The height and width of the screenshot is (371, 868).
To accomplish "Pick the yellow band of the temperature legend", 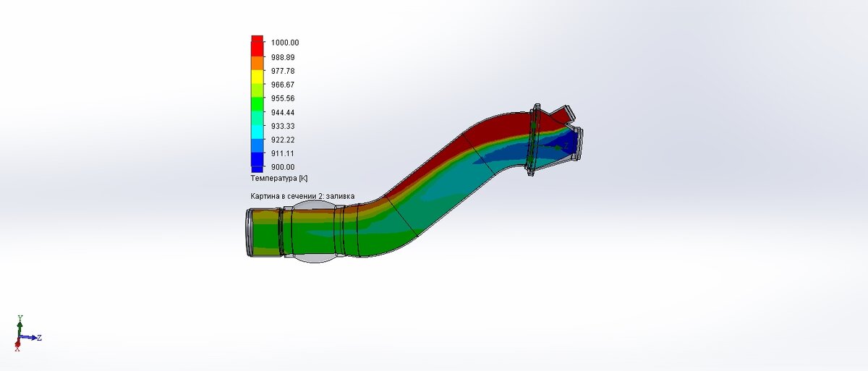I will pyautogui.click(x=257, y=75).
